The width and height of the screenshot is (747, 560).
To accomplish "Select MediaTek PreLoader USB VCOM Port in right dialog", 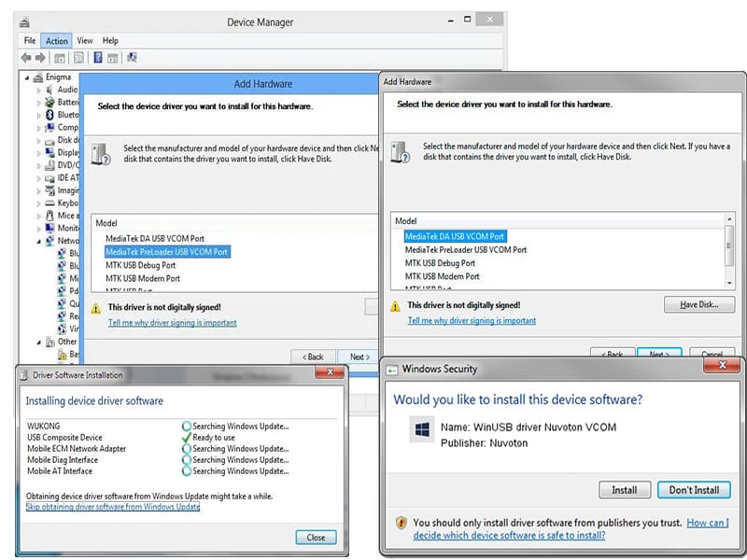I will click(x=466, y=249).
